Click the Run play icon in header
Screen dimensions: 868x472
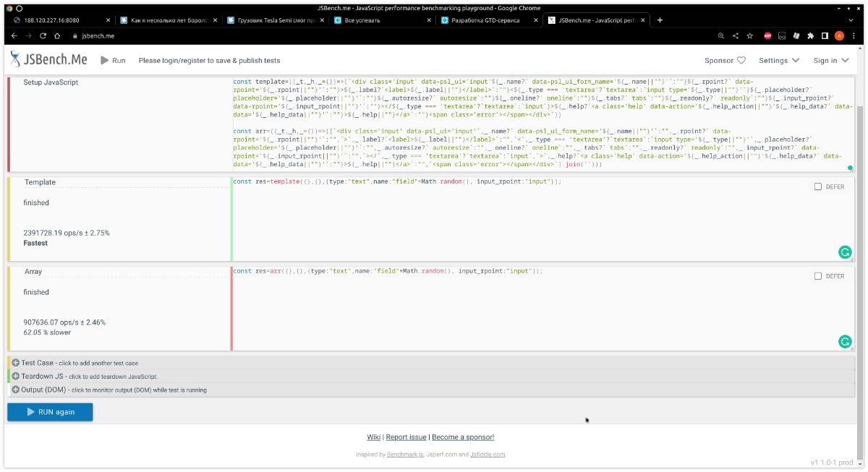(x=105, y=61)
